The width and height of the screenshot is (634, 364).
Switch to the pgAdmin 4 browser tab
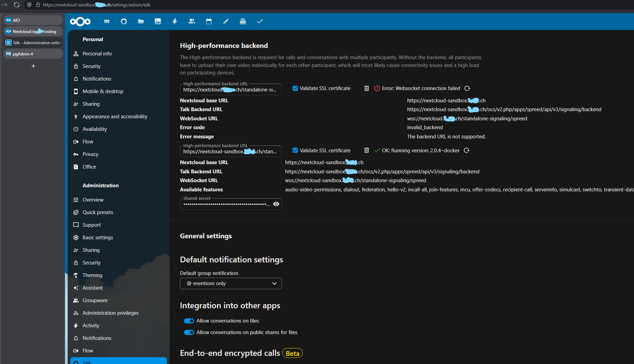[33, 54]
